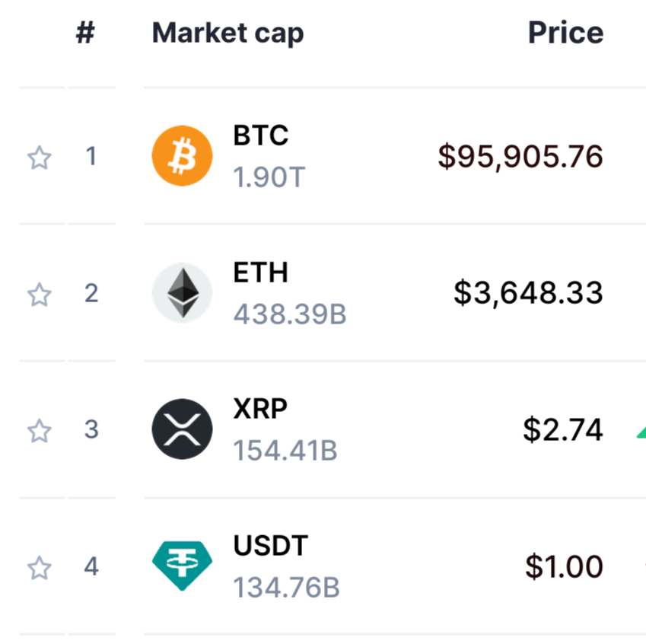This screenshot has height=644, width=646.
Task: Click the Bitcoin logo icon
Action: 182,155
